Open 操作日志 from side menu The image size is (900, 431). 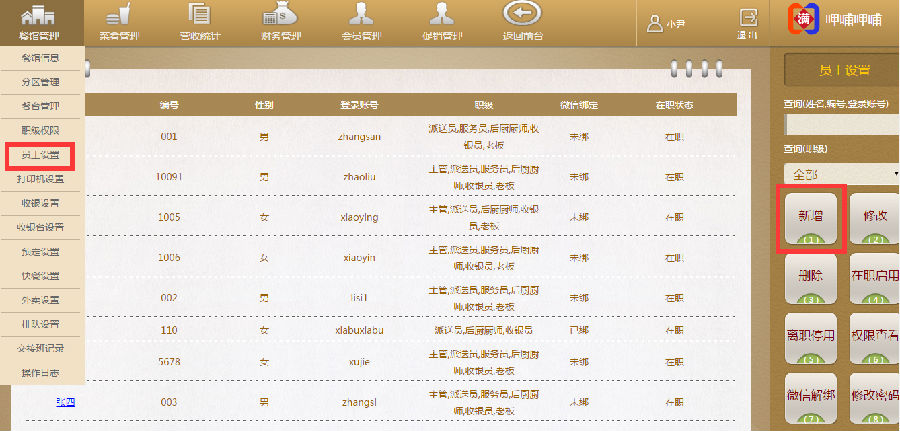(40, 372)
